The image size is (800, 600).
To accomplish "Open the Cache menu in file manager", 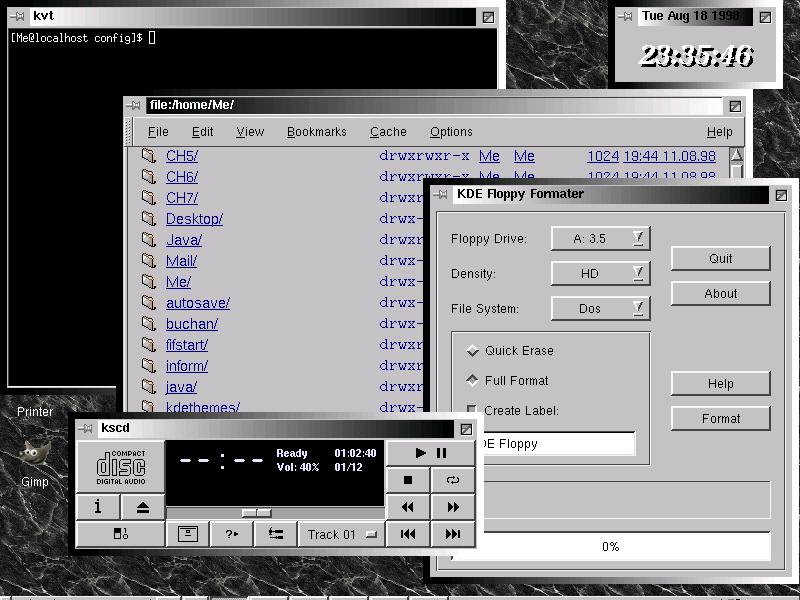I will coord(388,132).
